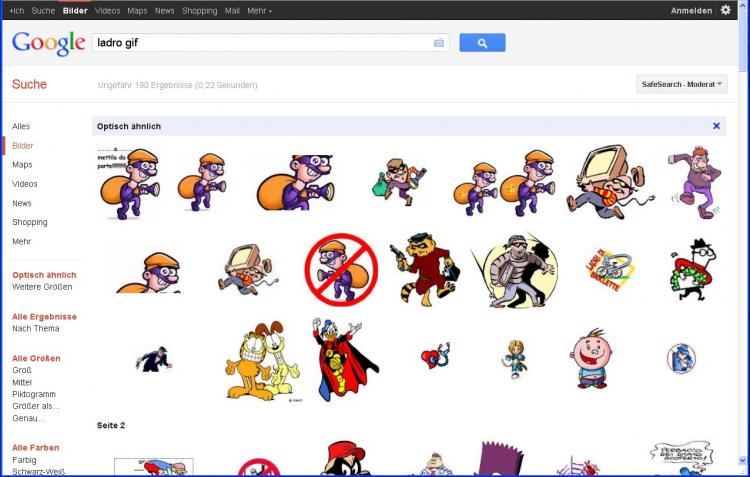This screenshot has width=750, height=477.
Task: Select the Piktogramm size filter
Action: click(35, 394)
